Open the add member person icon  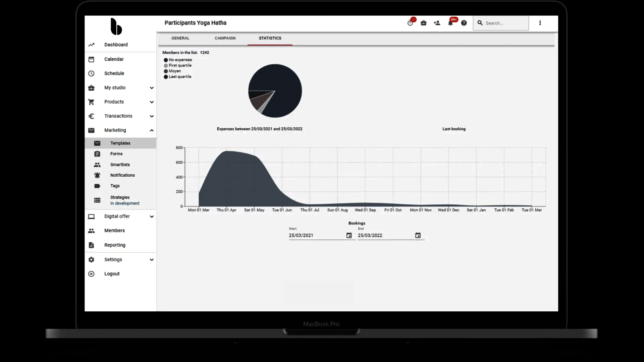437,23
